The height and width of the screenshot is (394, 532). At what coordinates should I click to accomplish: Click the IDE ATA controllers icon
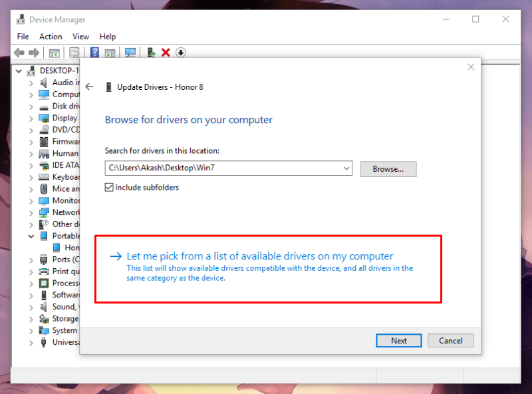(x=44, y=166)
